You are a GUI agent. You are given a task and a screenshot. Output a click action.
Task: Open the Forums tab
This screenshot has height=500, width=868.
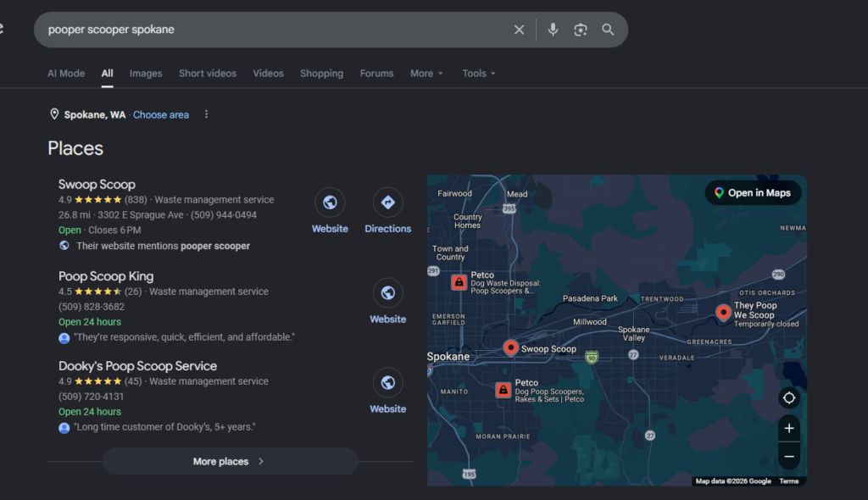click(x=376, y=73)
